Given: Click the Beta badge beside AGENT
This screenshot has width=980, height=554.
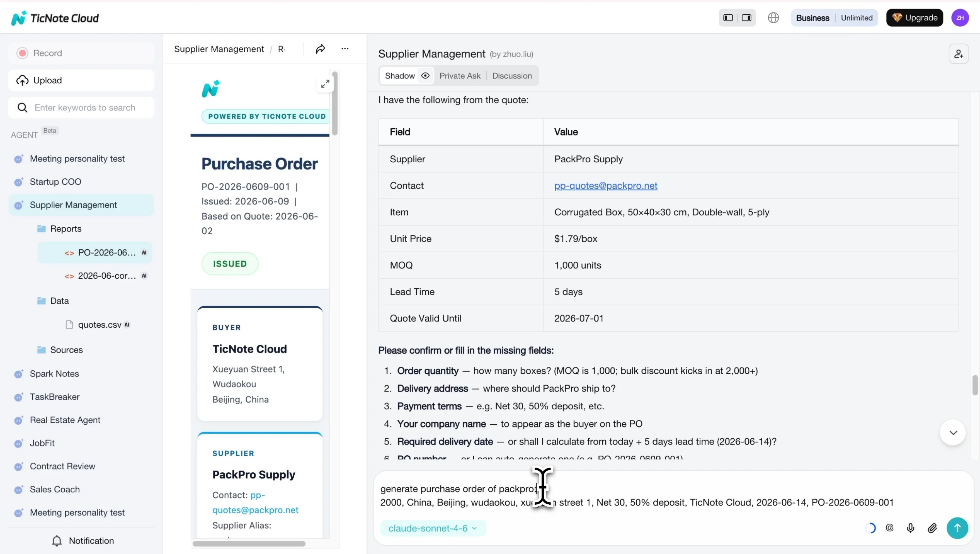Looking at the screenshot, I should pos(49,131).
